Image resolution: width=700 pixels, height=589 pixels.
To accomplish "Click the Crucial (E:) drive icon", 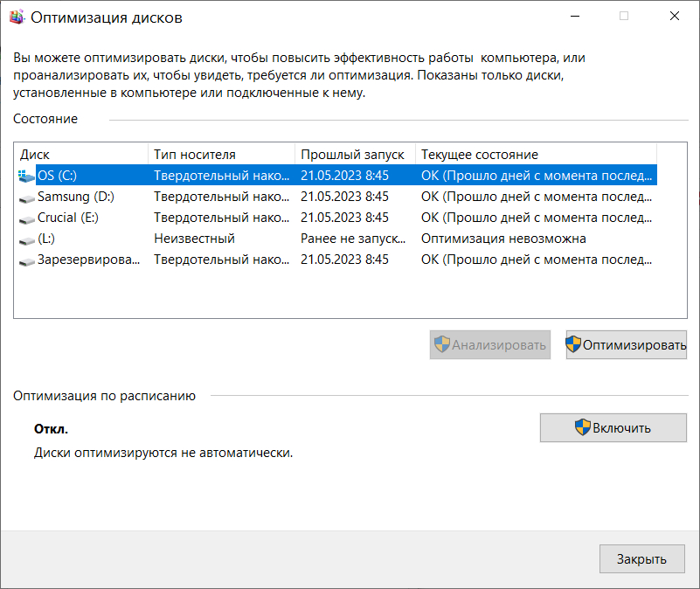I will tap(26, 218).
